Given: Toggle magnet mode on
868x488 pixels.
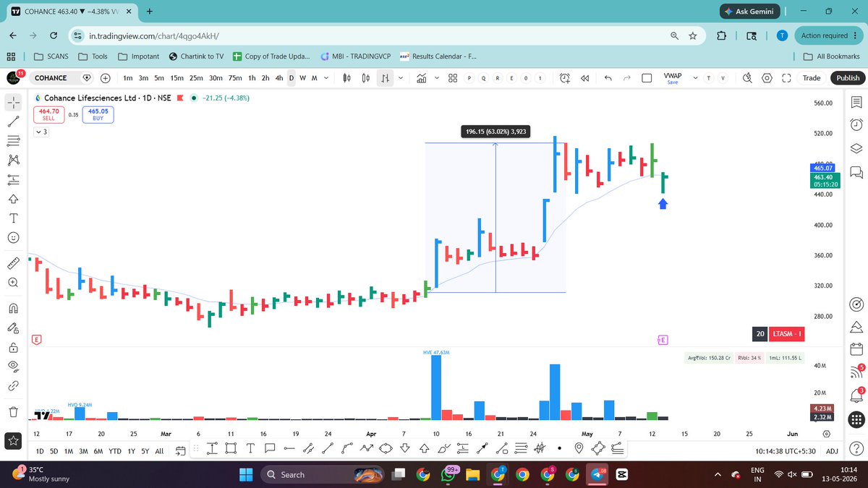Looking at the screenshot, I should pyautogui.click(x=13, y=308).
